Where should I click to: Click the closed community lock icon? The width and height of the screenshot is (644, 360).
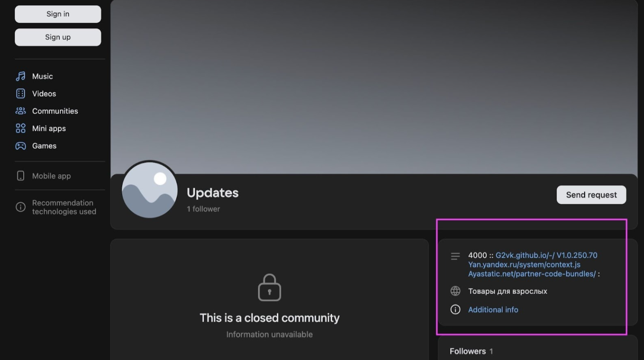pyautogui.click(x=269, y=287)
